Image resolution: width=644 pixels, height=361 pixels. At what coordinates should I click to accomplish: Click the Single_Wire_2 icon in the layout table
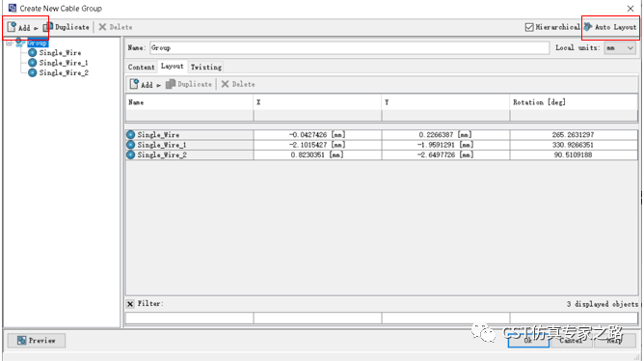click(130, 155)
